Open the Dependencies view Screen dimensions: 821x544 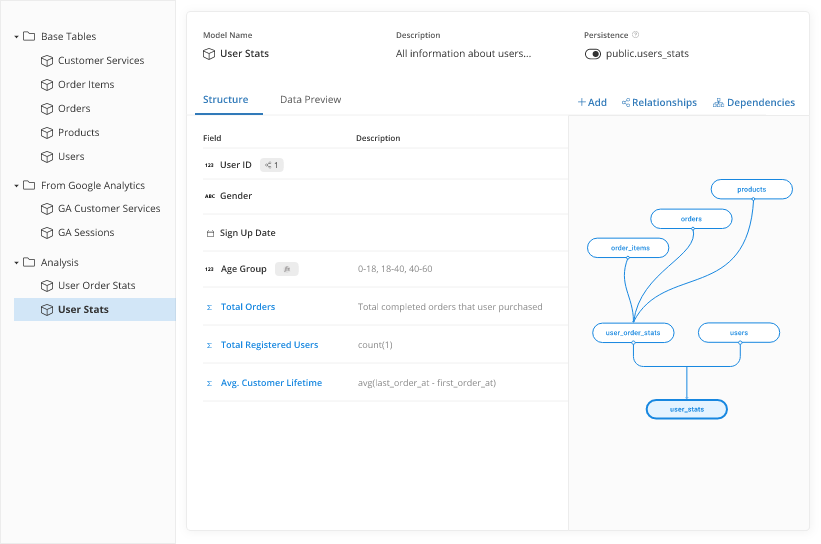coord(754,102)
